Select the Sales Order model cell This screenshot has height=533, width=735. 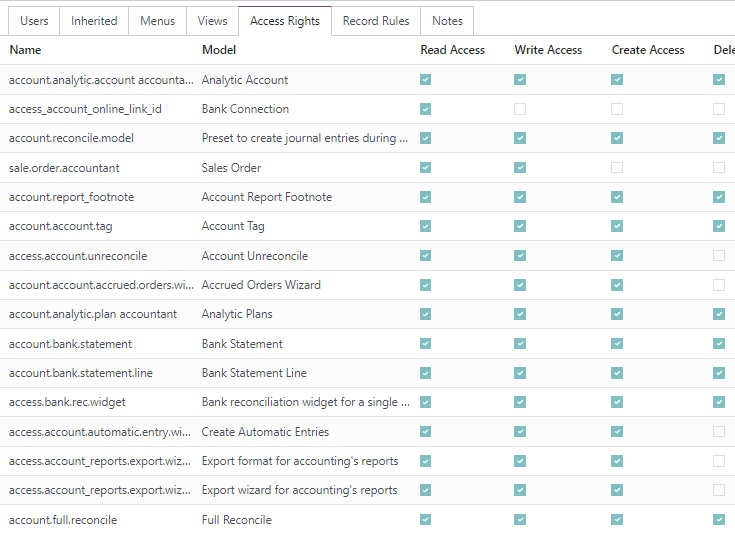point(231,168)
